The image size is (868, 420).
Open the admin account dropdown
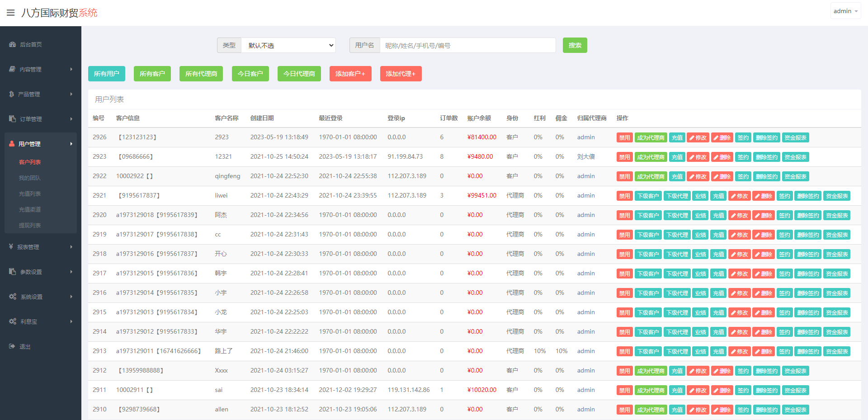845,11
